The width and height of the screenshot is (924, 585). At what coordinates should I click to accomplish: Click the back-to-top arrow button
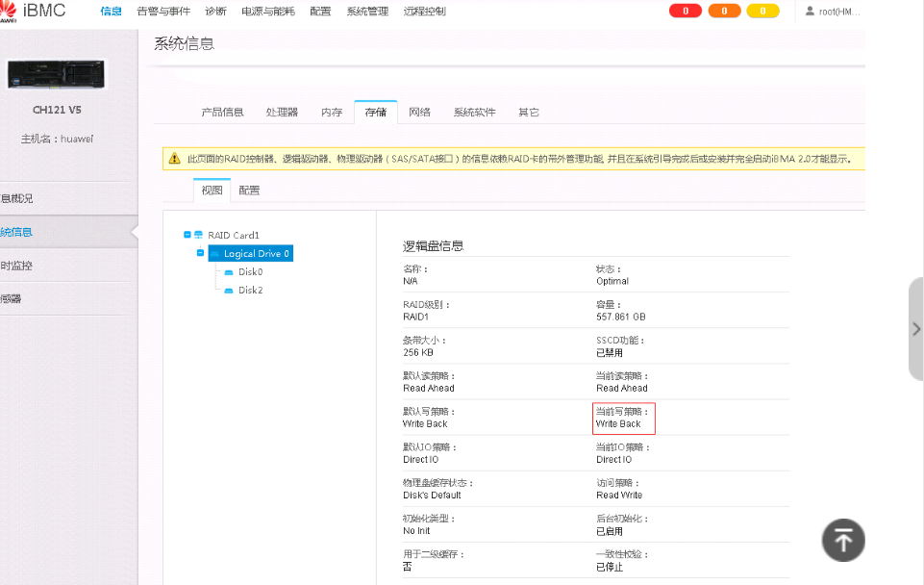pos(843,540)
